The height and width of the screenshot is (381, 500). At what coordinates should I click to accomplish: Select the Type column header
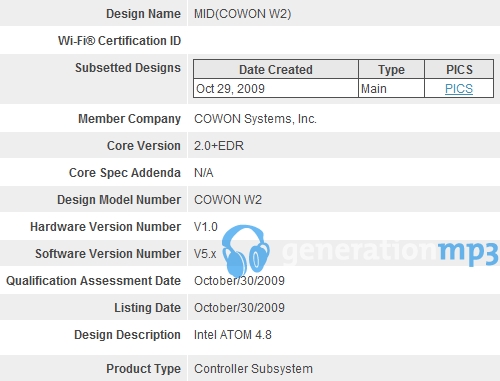point(391,69)
